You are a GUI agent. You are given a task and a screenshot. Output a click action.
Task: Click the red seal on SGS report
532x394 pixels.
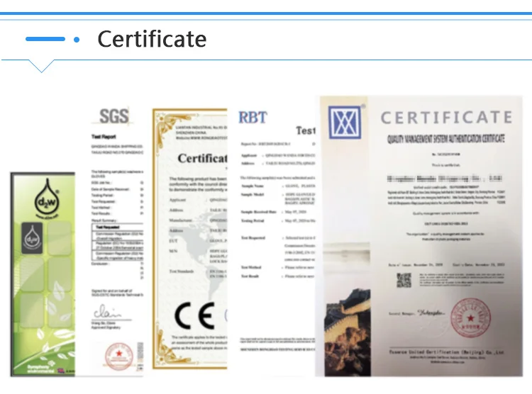click(x=118, y=356)
